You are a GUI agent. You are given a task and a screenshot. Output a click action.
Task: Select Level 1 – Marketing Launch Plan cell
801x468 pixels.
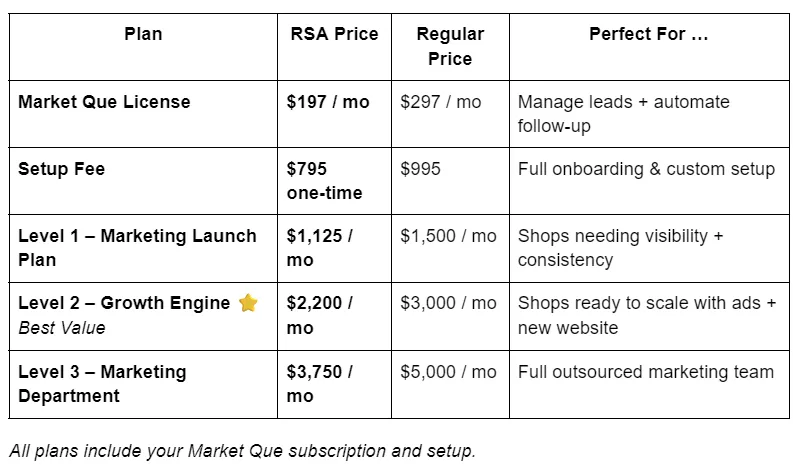click(137, 248)
